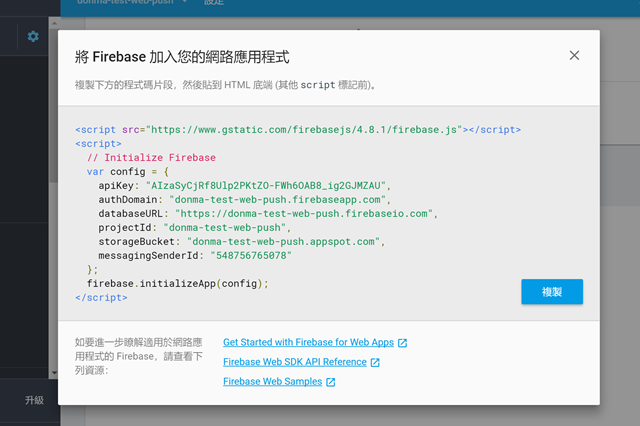
Task: Click external-link icon beside Firebase Web Samples
Action: pyautogui.click(x=331, y=382)
